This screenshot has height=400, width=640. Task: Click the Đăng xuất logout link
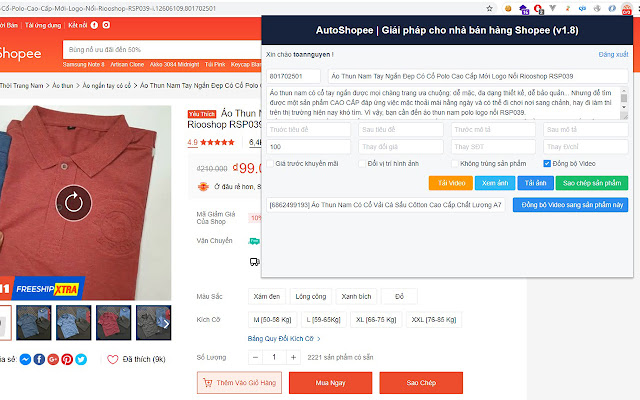point(613,54)
